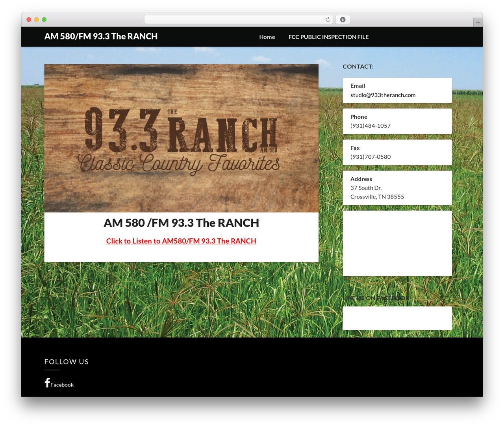
Task: Maximize the browser window with green button
Action: [x=44, y=20]
